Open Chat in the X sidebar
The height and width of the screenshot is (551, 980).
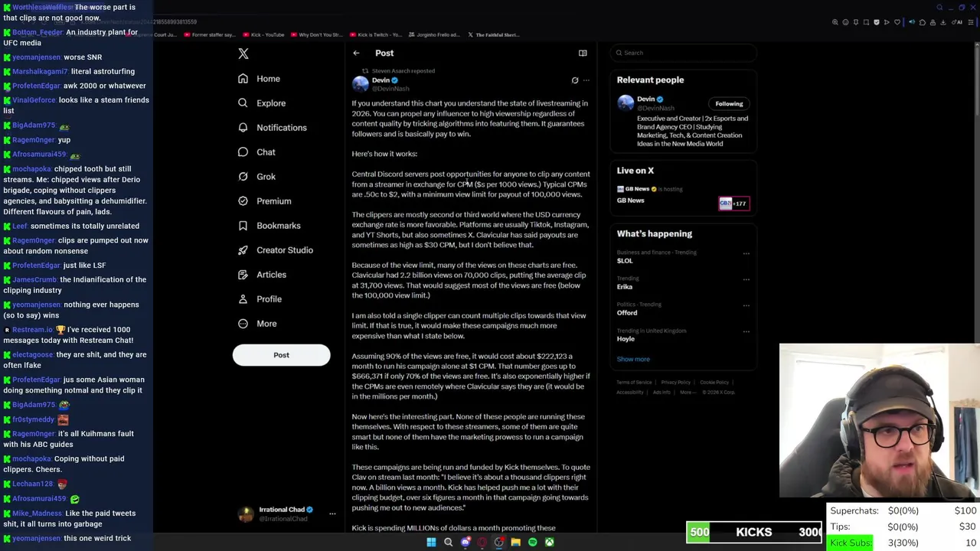click(256, 152)
